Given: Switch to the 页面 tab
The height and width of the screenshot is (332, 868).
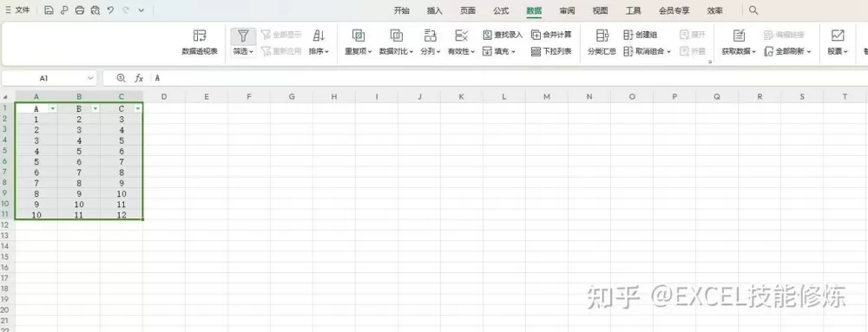Looking at the screenshot, I should 468,10.
